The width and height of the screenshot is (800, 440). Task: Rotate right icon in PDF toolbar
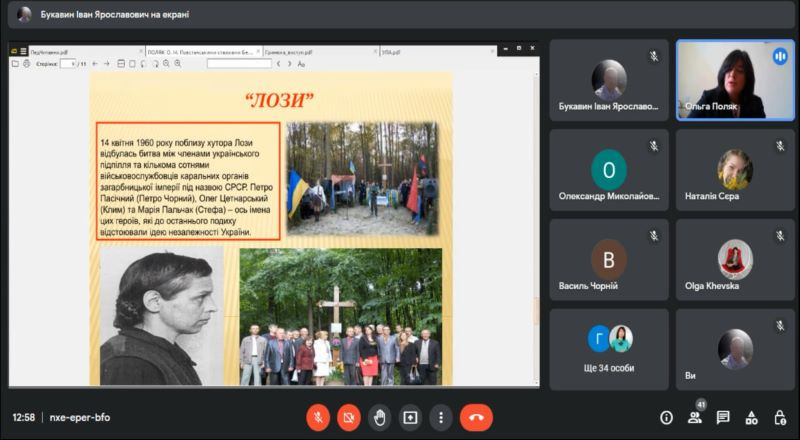point(155,64)
